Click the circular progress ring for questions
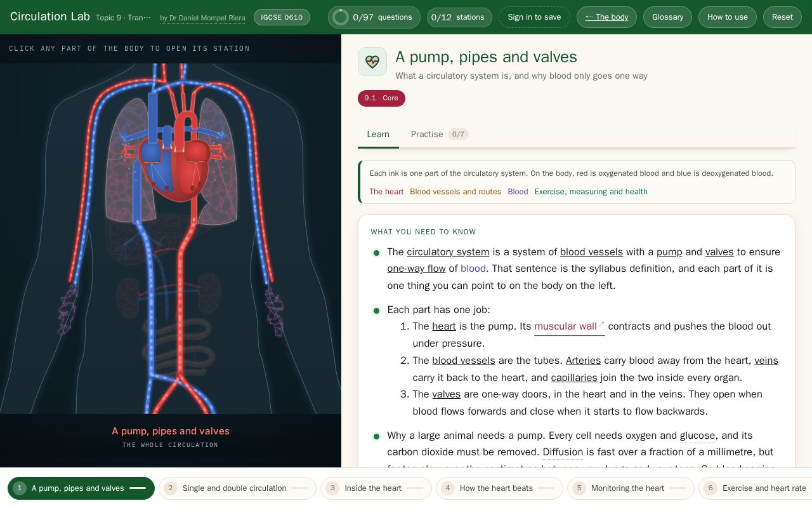Screen dimensions: 812x508 click(341, 17)
